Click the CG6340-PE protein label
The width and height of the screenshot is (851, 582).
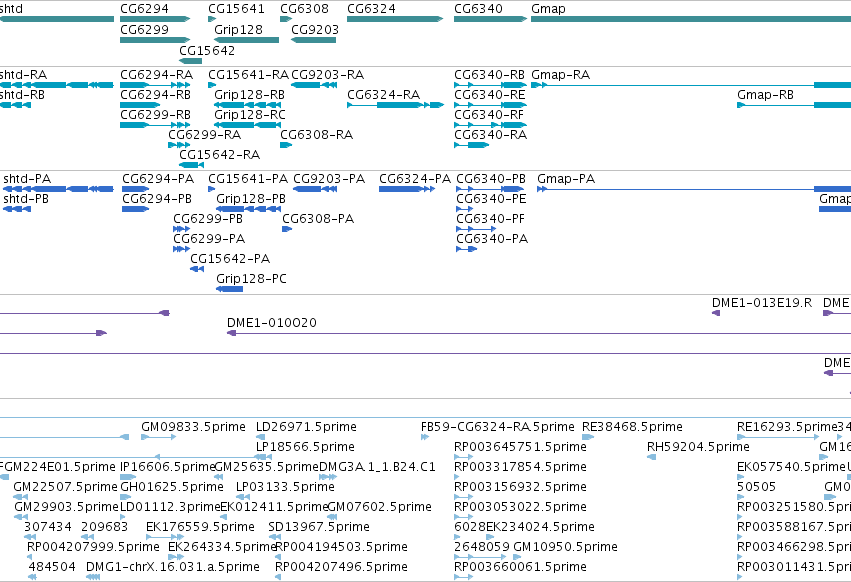click(491, 199)
